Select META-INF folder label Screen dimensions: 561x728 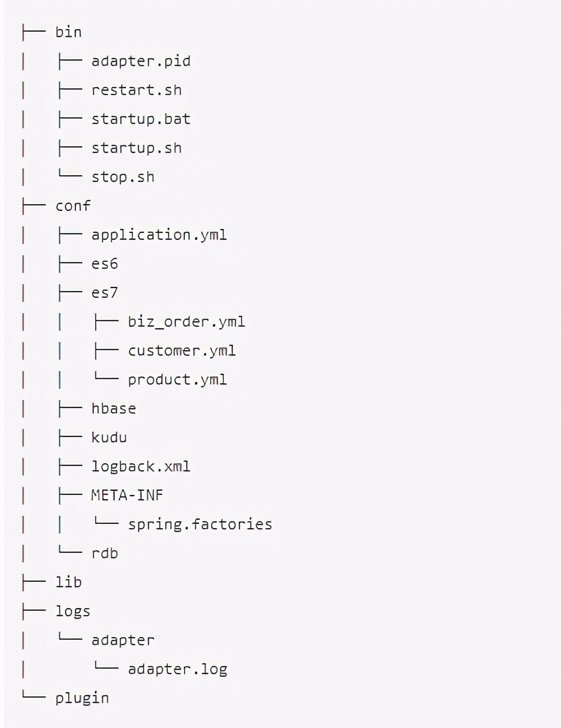click(x=127, y=496)
